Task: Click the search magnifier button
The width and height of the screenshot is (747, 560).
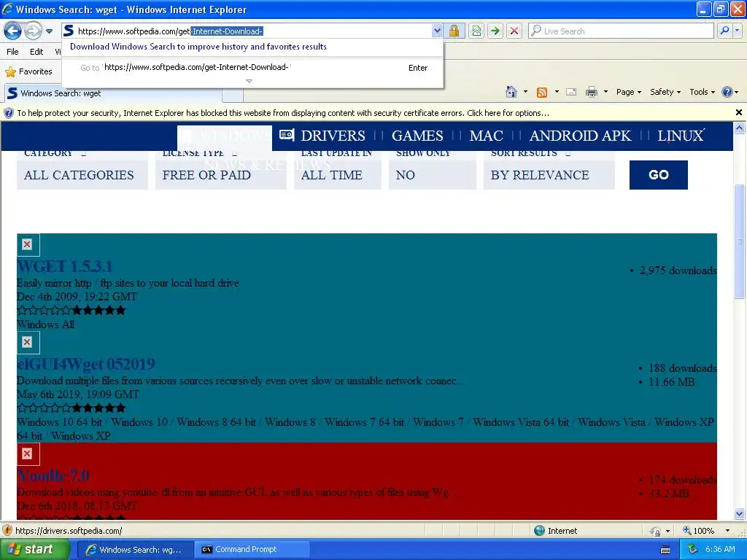Action: tap(724, 31)
